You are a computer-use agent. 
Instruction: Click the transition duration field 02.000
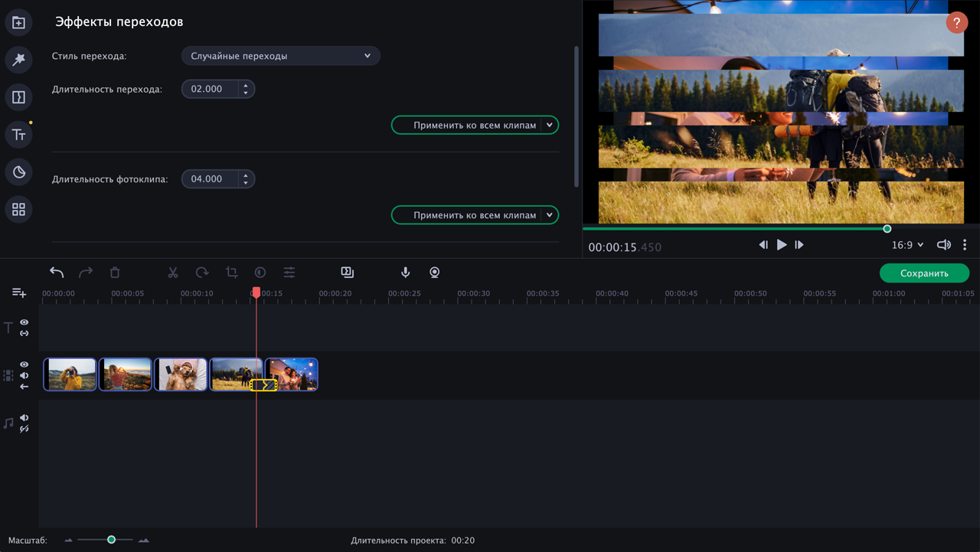(210, 89)
